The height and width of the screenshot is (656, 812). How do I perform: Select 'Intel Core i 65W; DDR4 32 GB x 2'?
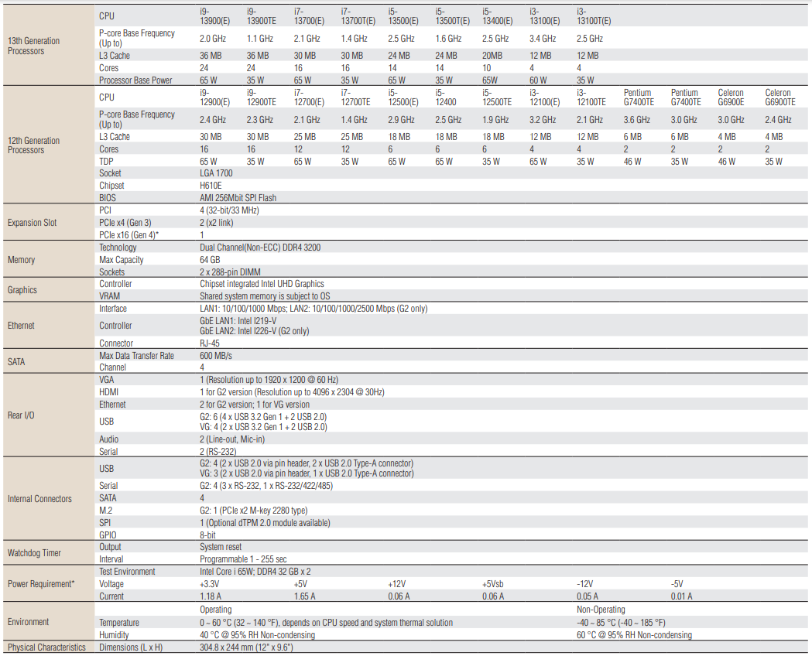(x=255, y=572)
